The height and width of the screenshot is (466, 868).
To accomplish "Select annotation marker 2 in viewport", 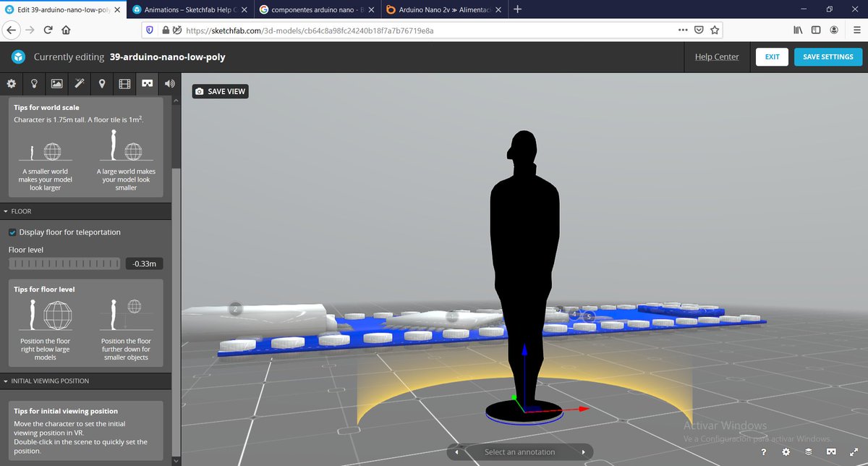I will pos(235,309).
